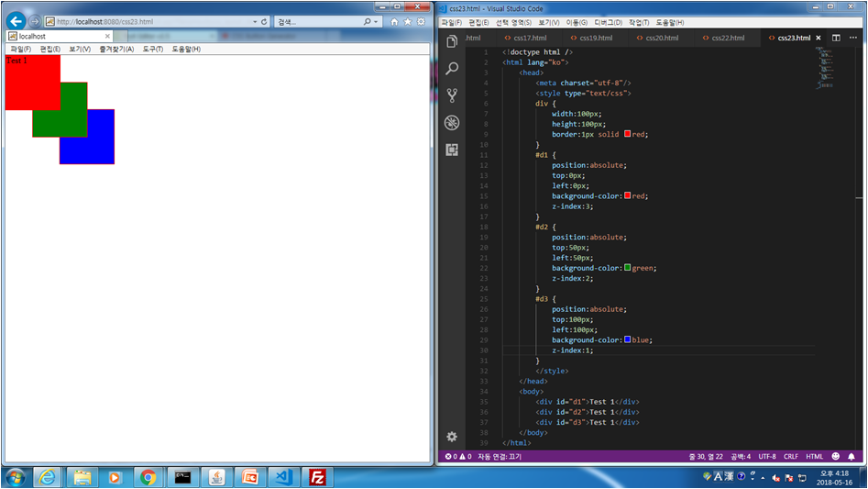
Task: Click the IE address bar URL field
Action: (x=148, y=22)
